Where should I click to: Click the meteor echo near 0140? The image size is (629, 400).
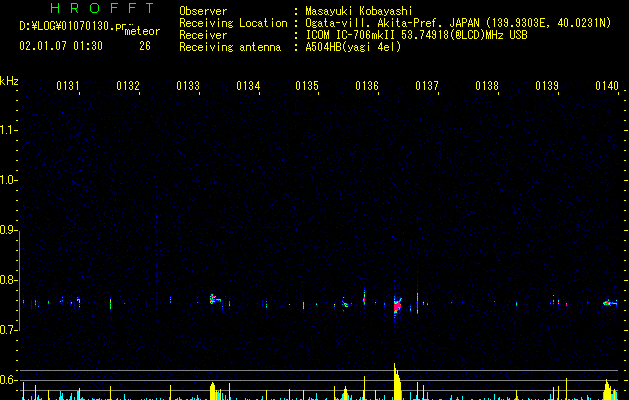(x=610, y=303)
